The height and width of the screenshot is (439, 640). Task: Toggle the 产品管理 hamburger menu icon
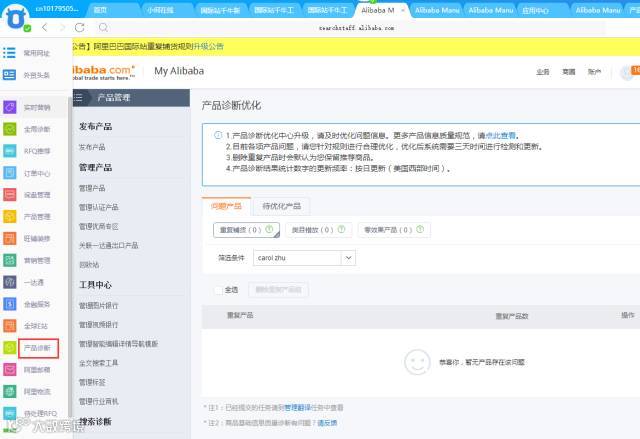pyautogui.click(x=78, y=98)
